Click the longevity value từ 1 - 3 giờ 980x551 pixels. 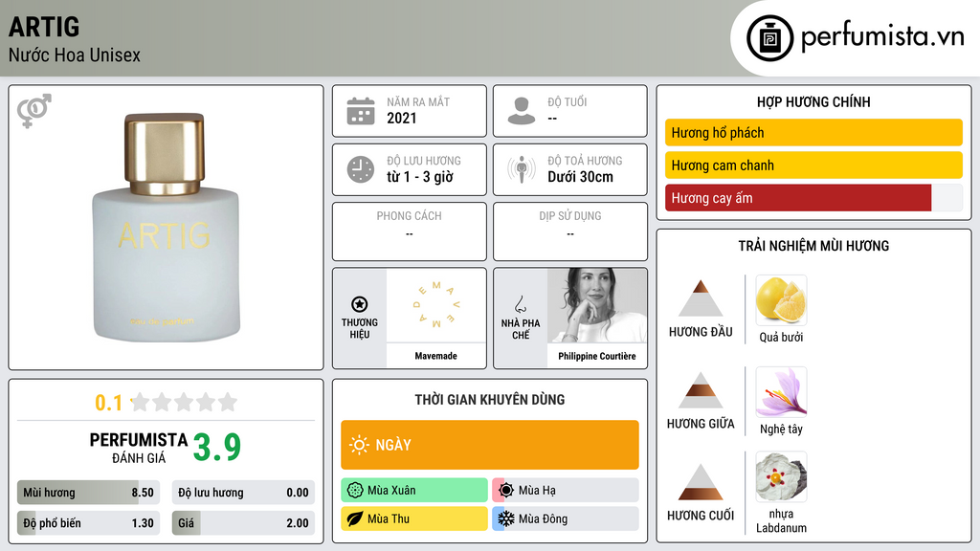click(x=420, y=177)
